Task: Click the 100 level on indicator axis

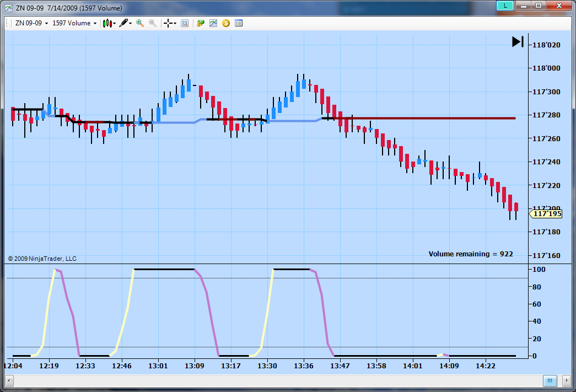Action: coord(539,269)
